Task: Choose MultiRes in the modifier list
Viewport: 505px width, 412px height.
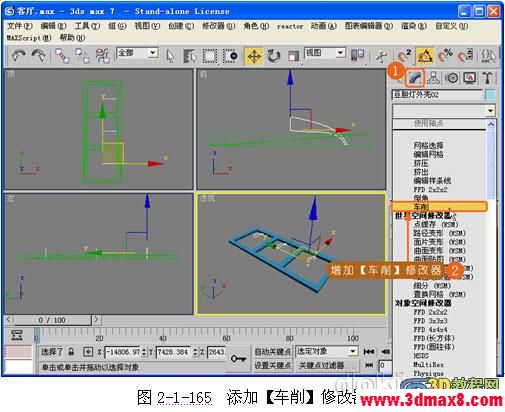Action: click(428, 364)
